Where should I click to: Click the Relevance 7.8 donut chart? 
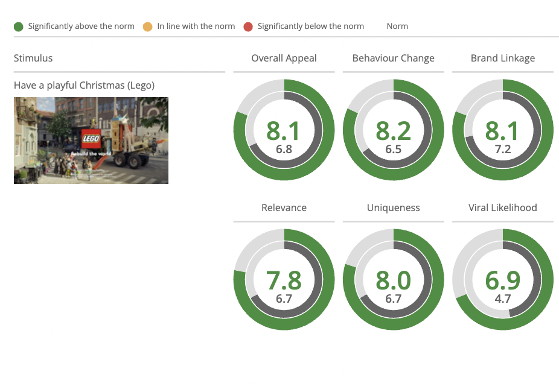tap(284, 279)
